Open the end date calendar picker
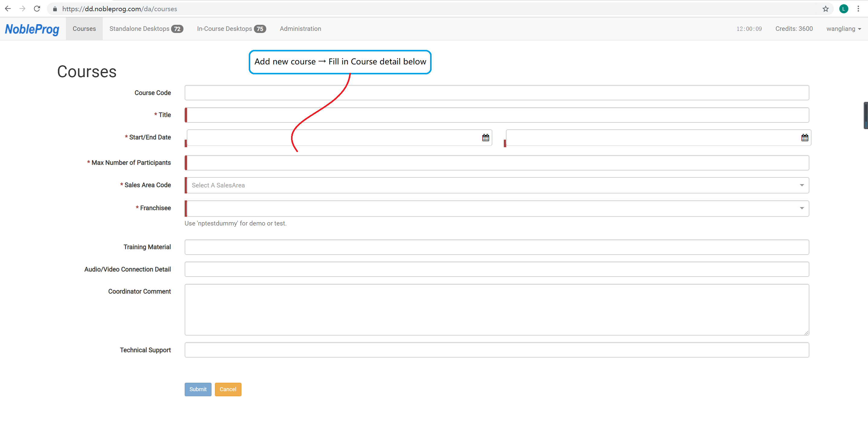 (x=804, y=138)
